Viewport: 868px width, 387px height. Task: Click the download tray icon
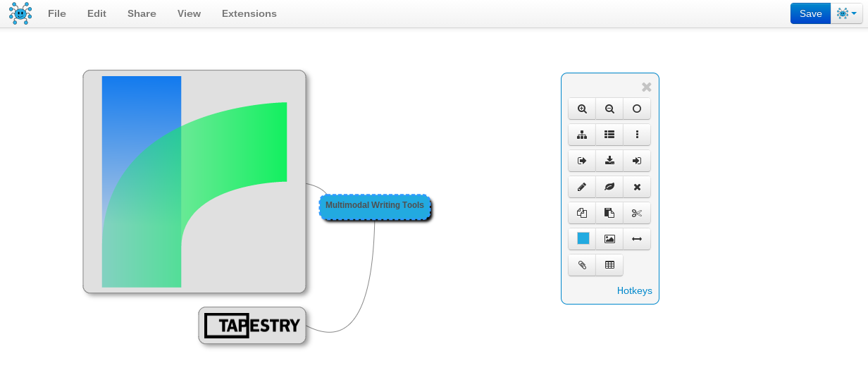coord(609,161)
